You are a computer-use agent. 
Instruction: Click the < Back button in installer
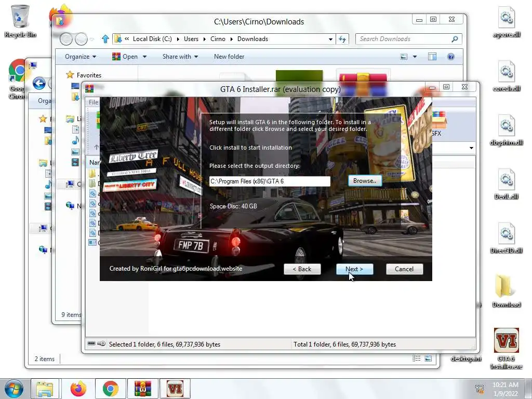pyautogui.click(x=302, y=269)
